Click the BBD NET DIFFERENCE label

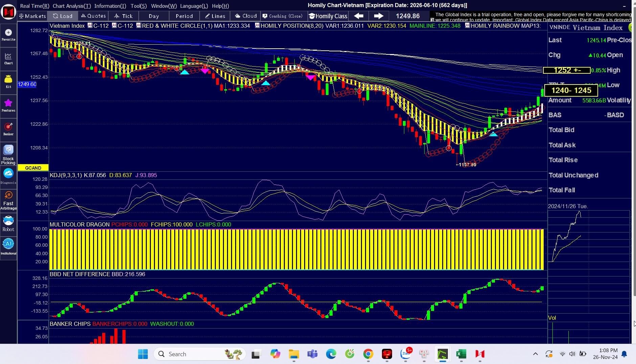(x=80, y=274)
